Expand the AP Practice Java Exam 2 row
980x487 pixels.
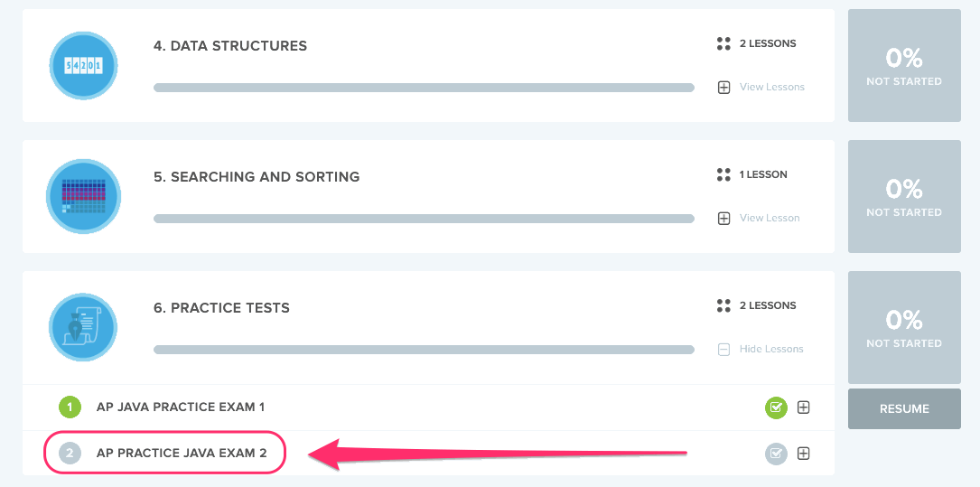pyautogui.click(x=803, y=454)
